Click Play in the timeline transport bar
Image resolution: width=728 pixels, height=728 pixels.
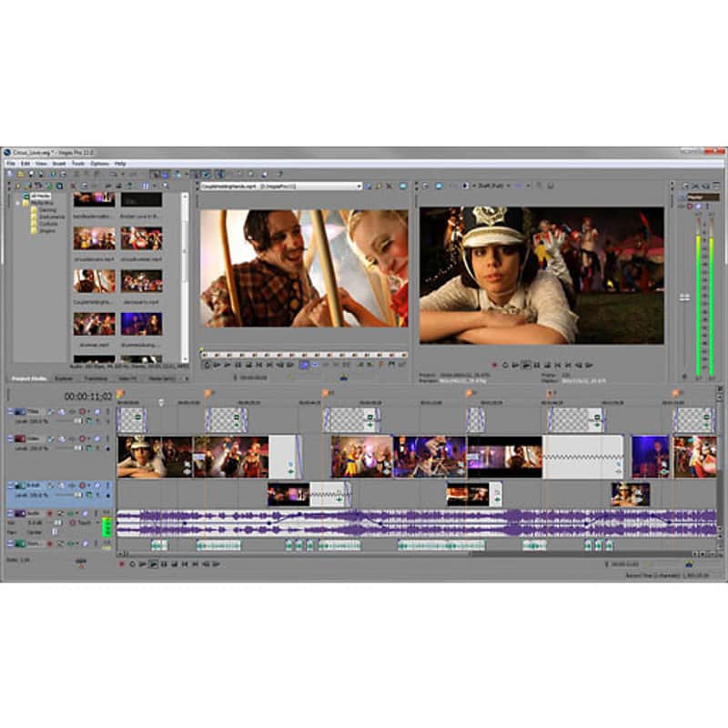153,563
